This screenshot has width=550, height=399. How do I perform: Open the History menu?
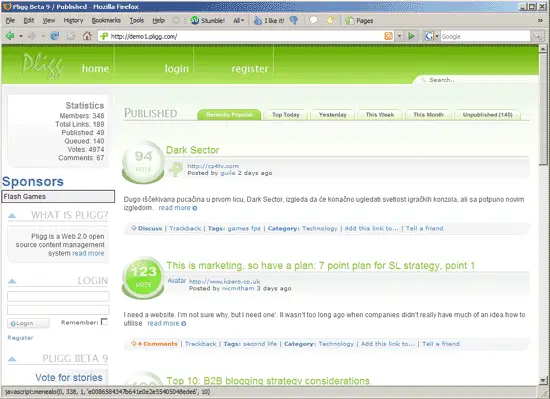pos(73,21)
